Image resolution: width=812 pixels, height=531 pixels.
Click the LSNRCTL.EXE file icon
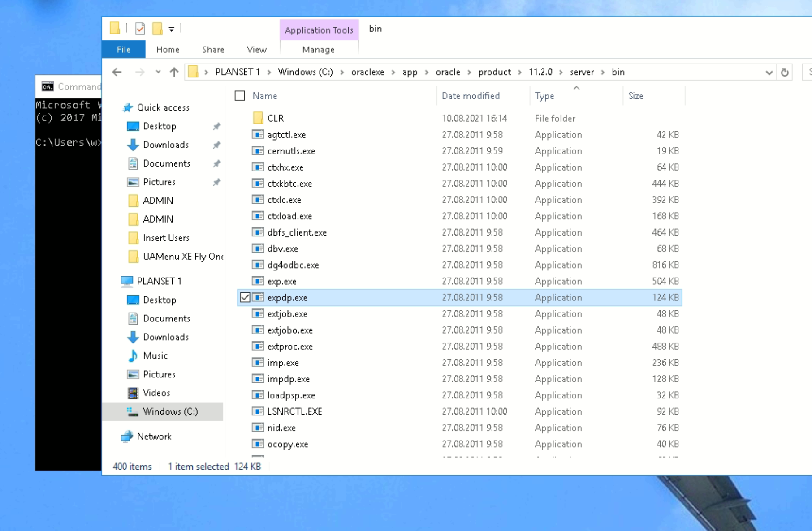258,411
